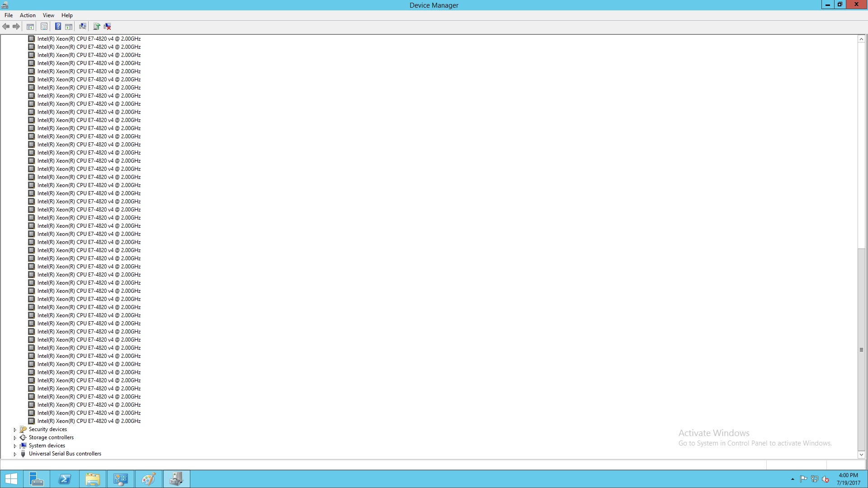This screenshot has width=868, height=488.
Task: Open the Windows Start button
Action: tap(11, 479)
